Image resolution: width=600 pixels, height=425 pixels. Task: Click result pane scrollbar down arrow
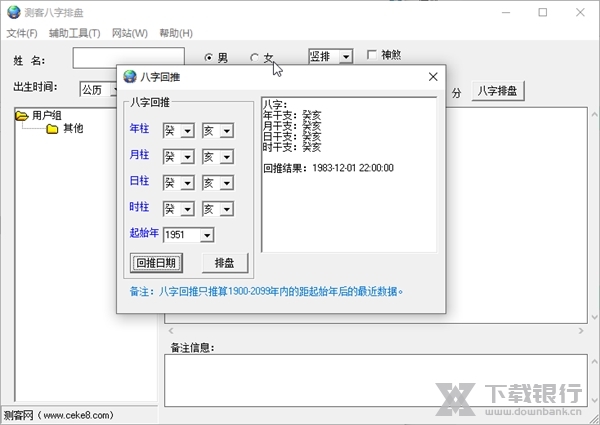pos(594,317)
